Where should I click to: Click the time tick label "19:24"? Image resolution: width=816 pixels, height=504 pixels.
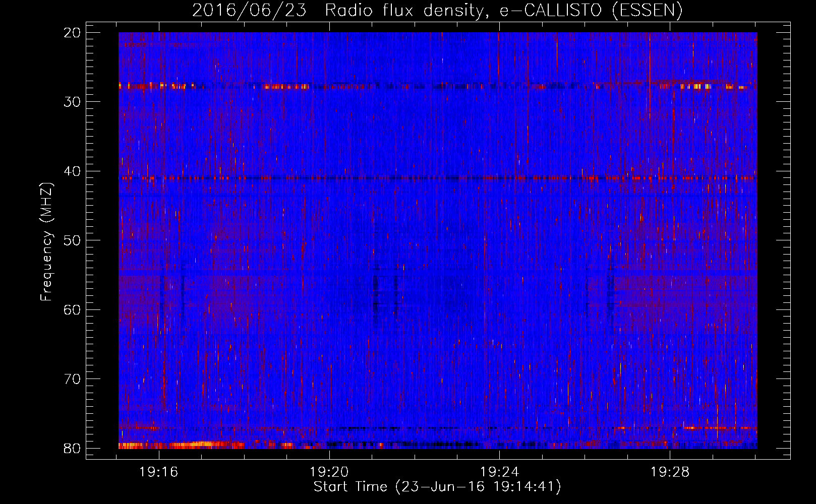500,472
